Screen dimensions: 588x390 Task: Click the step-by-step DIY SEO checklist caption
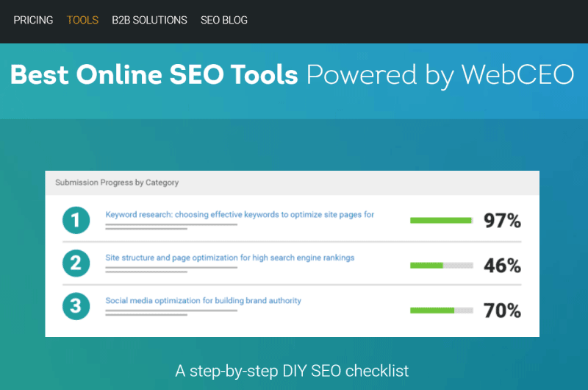pyautogui.click(x=292, y=371)
